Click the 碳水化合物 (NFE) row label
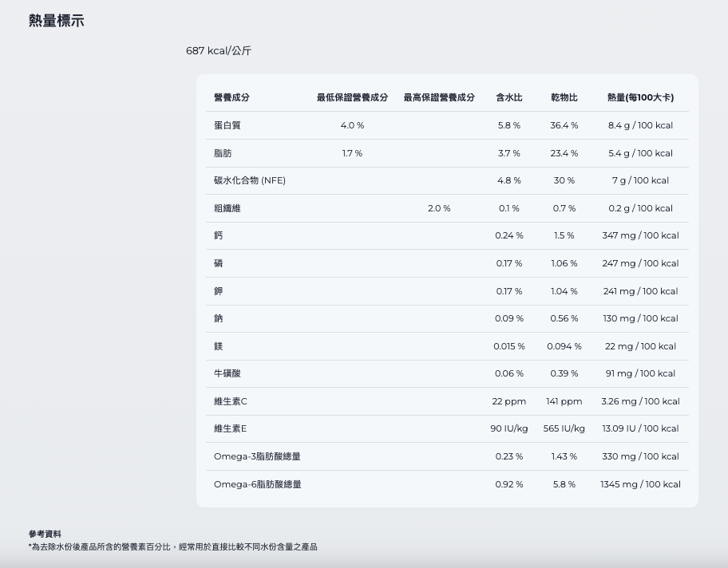Viewport: 728px width, 568px height. pyautogui.click(x=249, y=180)
